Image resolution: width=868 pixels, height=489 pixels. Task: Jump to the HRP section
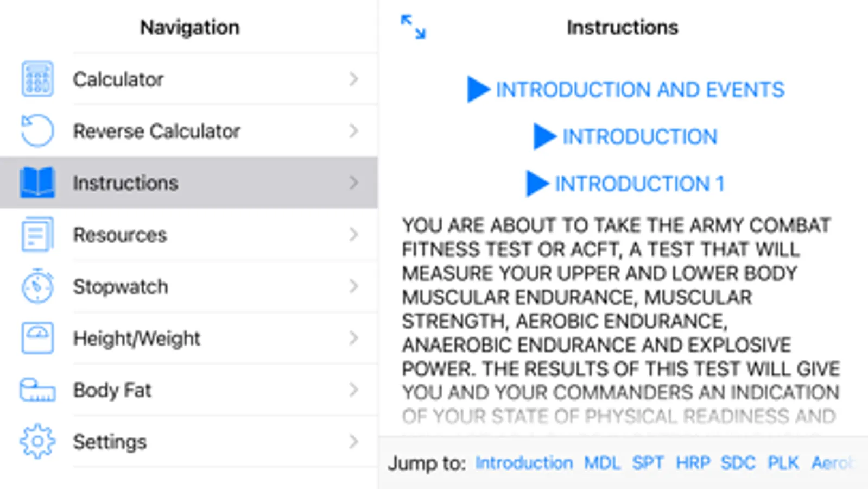click(693, 463)
